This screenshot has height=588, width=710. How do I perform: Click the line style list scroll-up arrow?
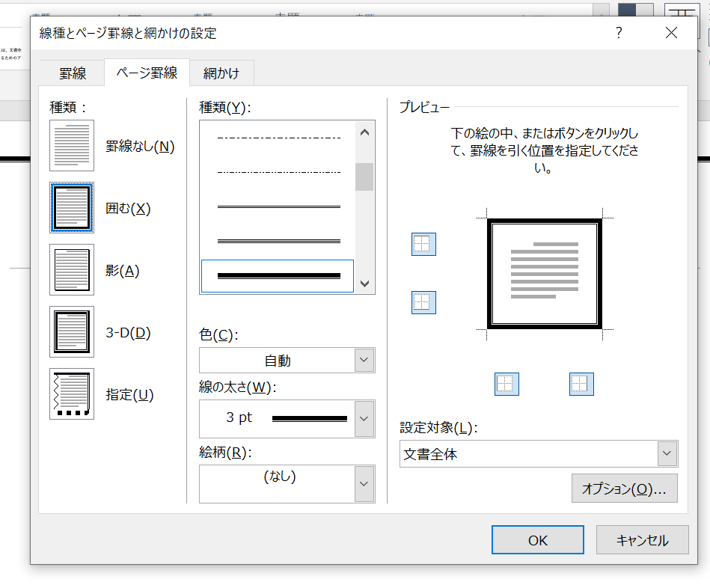click(364, 132)
